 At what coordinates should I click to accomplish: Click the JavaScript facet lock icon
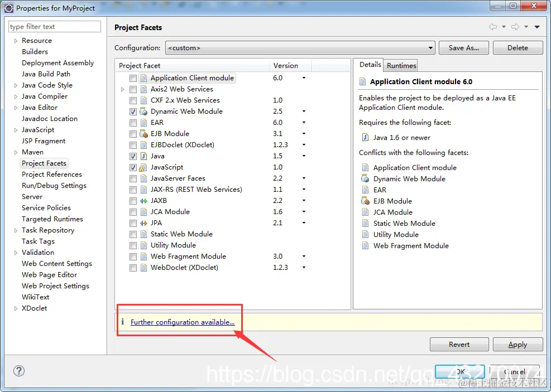[x=143, y=167]
